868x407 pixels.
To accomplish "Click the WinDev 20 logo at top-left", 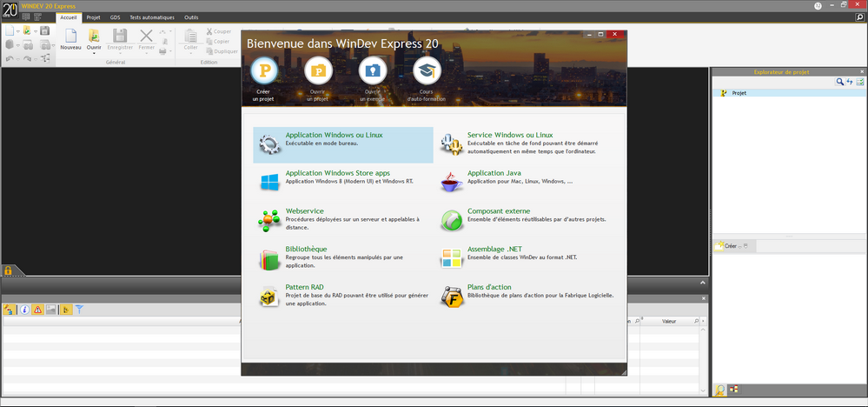I will [x=10, y=8].
